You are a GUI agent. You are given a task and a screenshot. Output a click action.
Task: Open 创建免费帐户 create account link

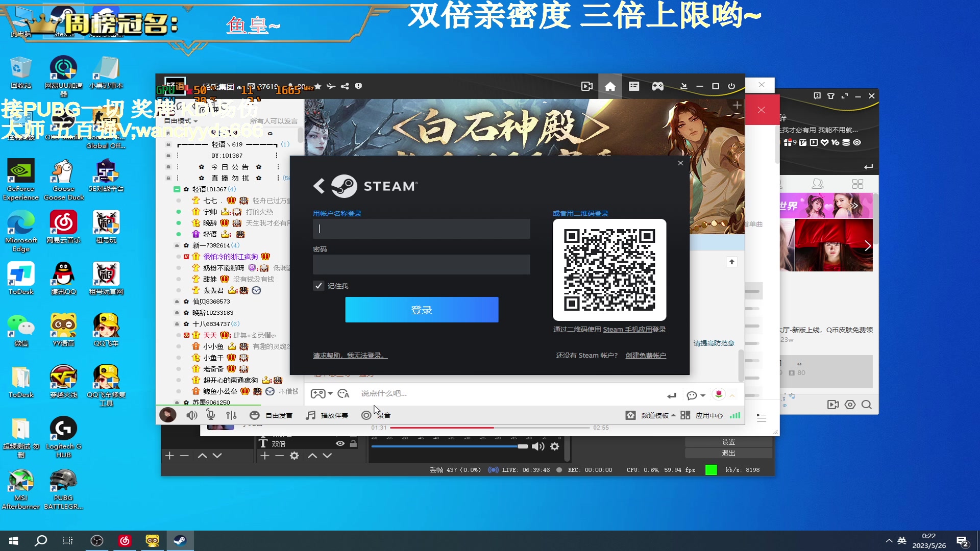646,355
